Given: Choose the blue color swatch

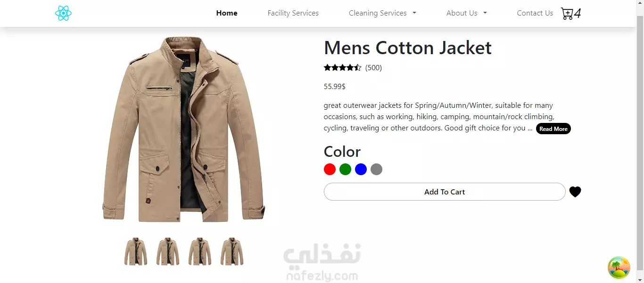Looking at the screenshot, I should click(x=361, y=170).
